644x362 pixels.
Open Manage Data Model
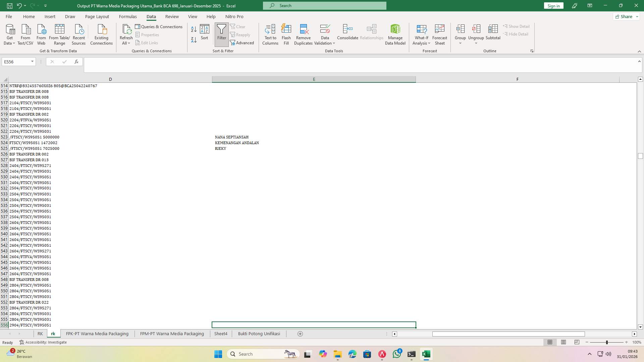[395, 34]
